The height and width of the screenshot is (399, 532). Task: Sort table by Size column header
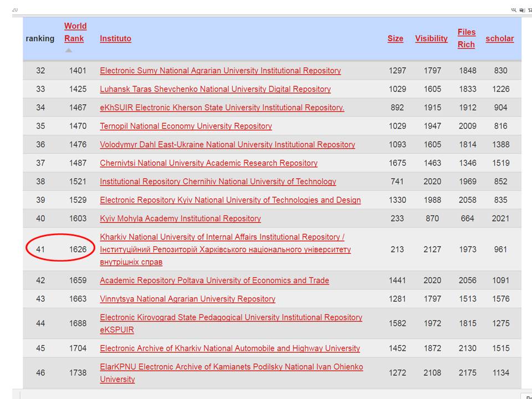click(395, 39)
